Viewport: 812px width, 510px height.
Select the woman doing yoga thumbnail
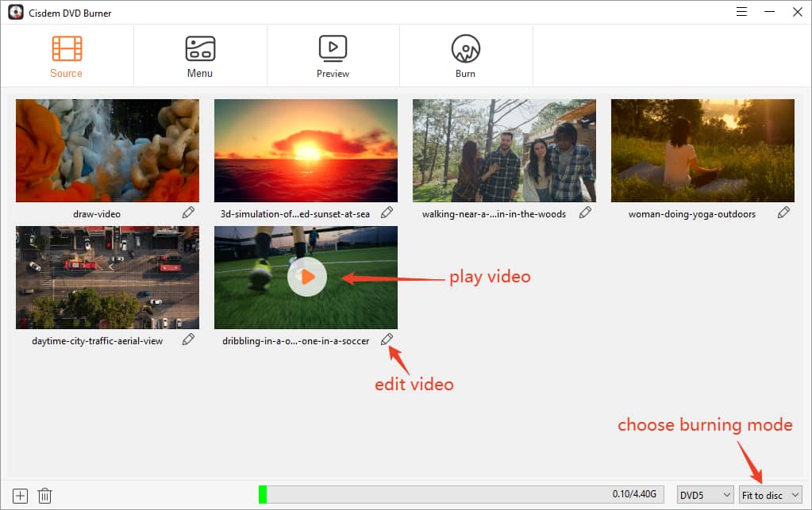point(702,151)
